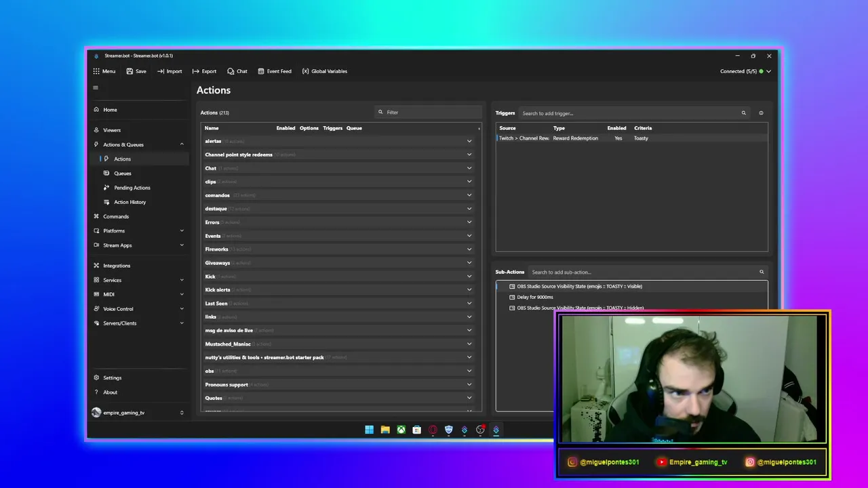The width and height of the screenshot is (868, 488).
Task: Click Import in the toolbar
Action: (170, 71)
